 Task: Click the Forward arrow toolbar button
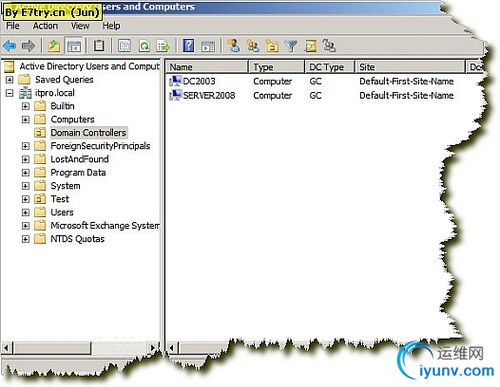click(28, 46)
